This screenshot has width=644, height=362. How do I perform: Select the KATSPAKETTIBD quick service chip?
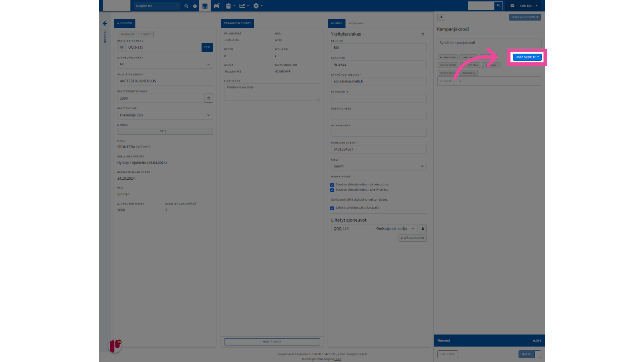[448, 57]
